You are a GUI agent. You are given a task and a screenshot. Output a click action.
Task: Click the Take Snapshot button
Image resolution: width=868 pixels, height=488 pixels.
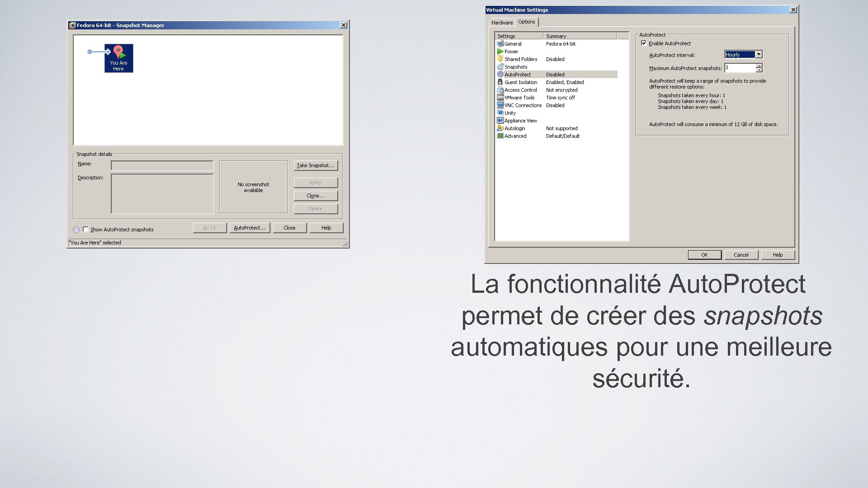point(315,165)
